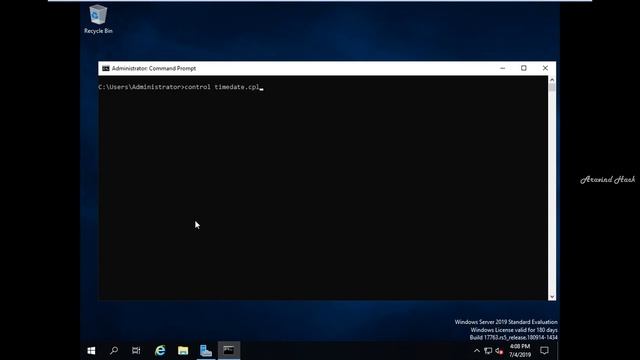Open File Explorer from the taskbar
The height and width of the screenshot is (360, 640).
183,351
